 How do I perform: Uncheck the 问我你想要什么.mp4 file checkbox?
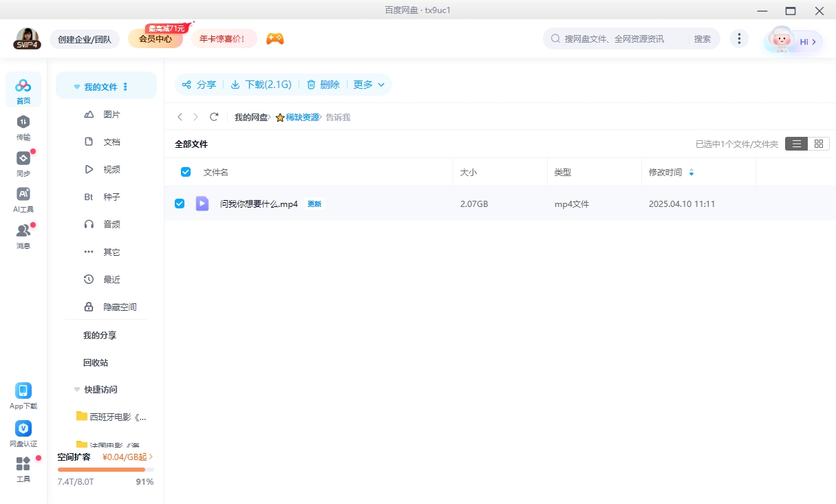(x=180, y=204)
